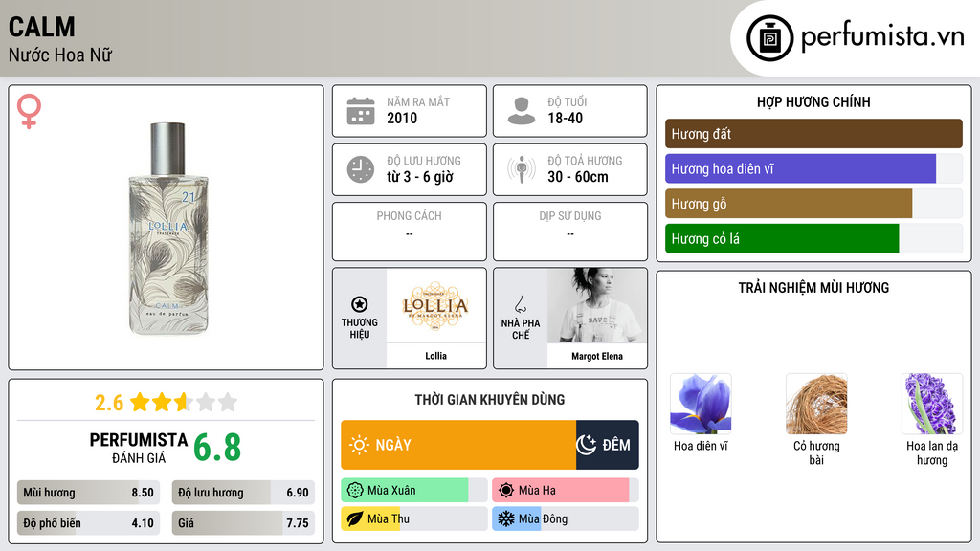
Task: Click the Perfumista đánh giá label
Action: [x=139, y=448]
